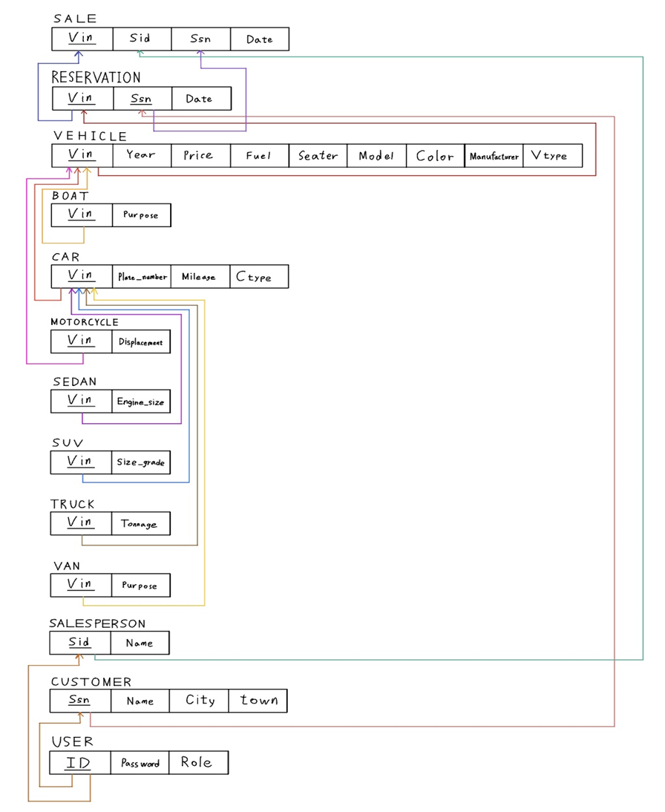Click the CUSTOMER table title
The width and height of the screenshot is (665, 812).
pos(91,681)
